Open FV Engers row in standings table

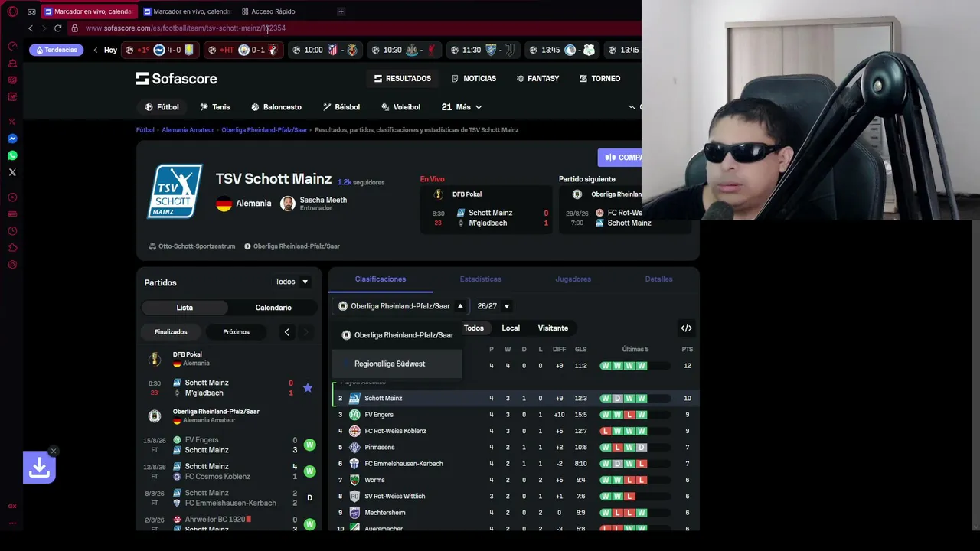coord(514,415)
